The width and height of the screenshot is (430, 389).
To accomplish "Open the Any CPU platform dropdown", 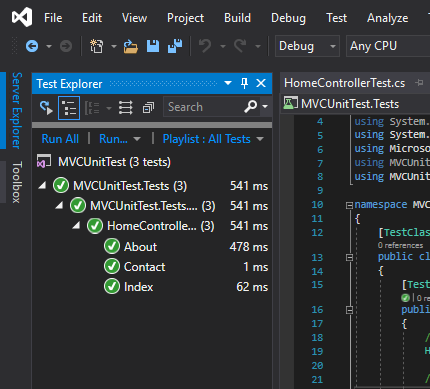I will [x=388, y=46].
